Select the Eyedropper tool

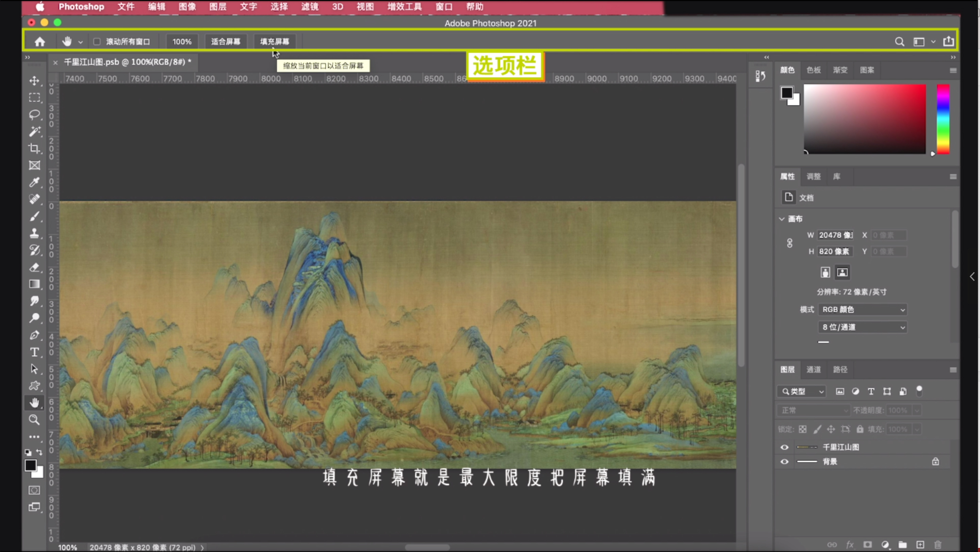35,182
